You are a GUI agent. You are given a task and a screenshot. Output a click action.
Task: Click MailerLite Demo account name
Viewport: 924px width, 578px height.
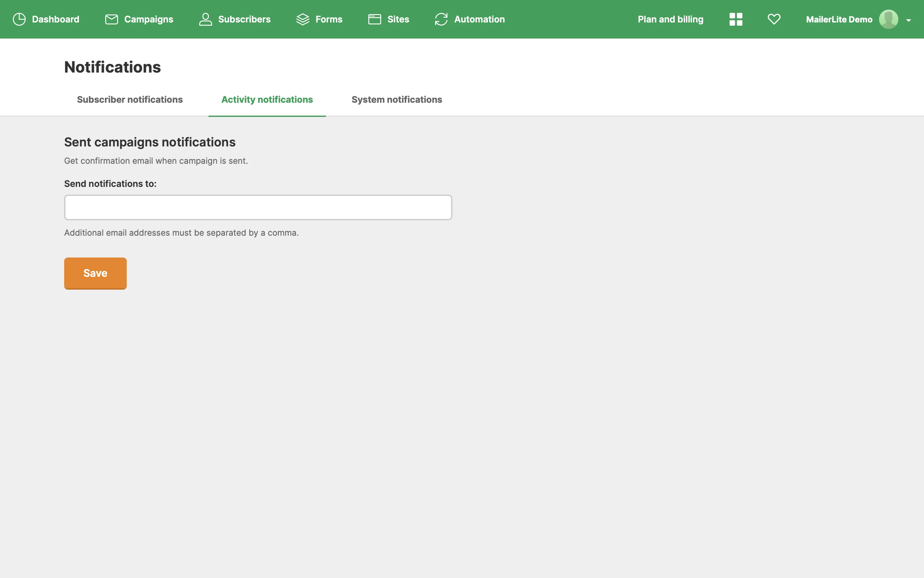tap(839, 19)
